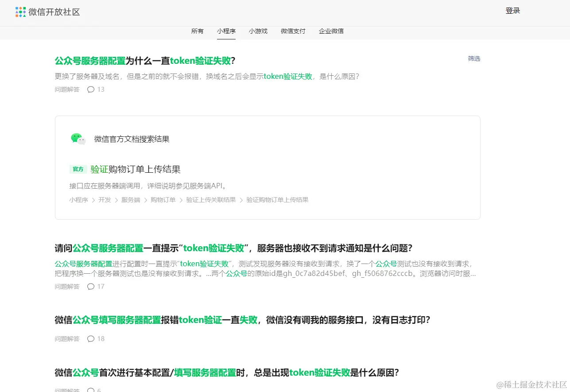This screenshot has height=392, width=570.
Task: Open the 筛选 filter option
Action: (x=474, y=58)
